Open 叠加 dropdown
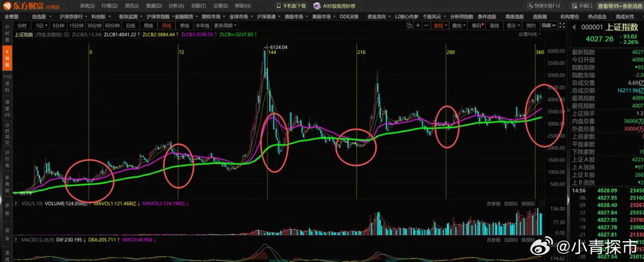The width and height of the screenshot is (644, 262). (459, 26)
